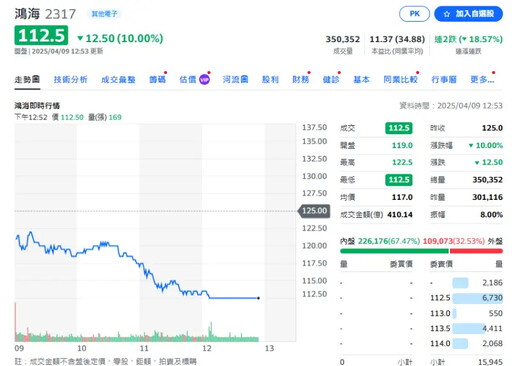Click the PK compare button
This screenshot has height=366, width=512.
coord(414,14)
